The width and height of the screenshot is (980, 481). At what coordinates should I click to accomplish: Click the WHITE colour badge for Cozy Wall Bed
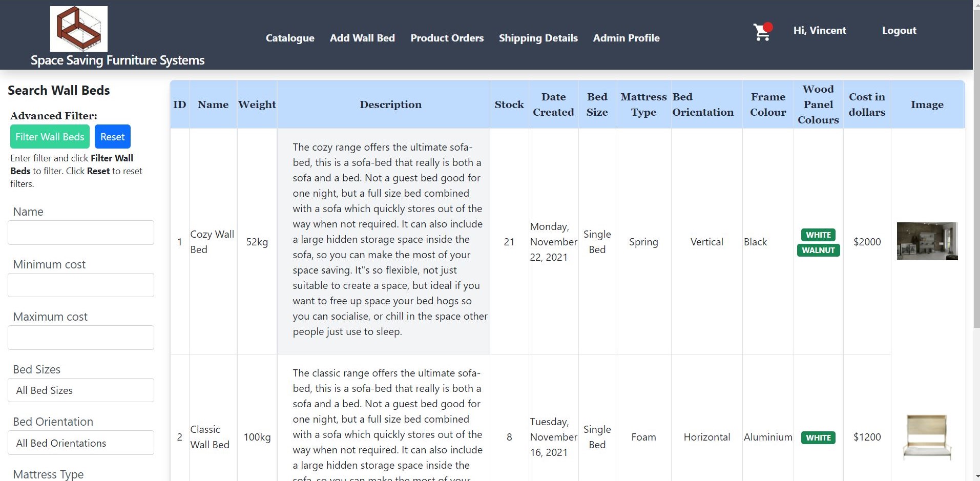coord(818,235)
